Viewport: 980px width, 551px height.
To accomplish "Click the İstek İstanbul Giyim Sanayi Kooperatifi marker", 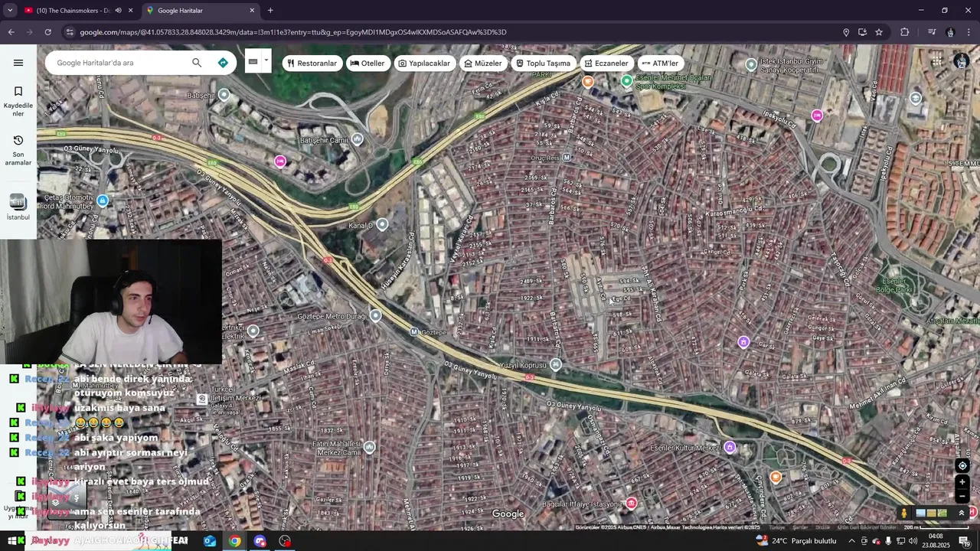I will pyautogui.click(x=751, y=65).
